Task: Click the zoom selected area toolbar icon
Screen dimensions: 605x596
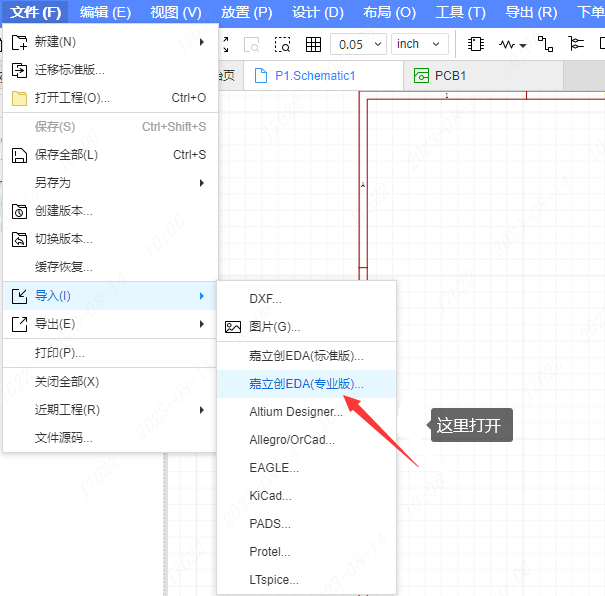Action: [282, 44]
